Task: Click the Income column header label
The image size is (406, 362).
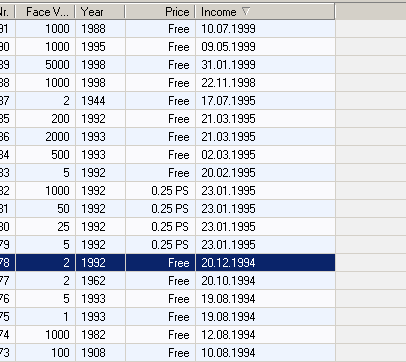Action: 219,12
